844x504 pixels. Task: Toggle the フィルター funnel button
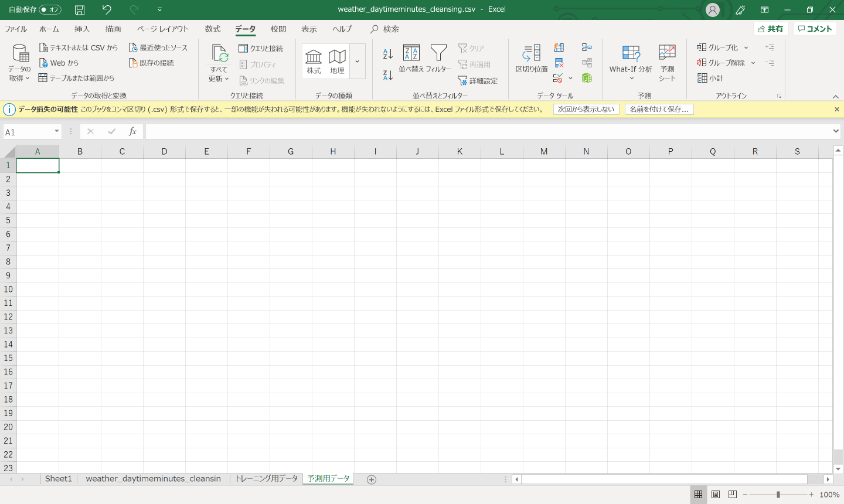(x=438, y=59)
